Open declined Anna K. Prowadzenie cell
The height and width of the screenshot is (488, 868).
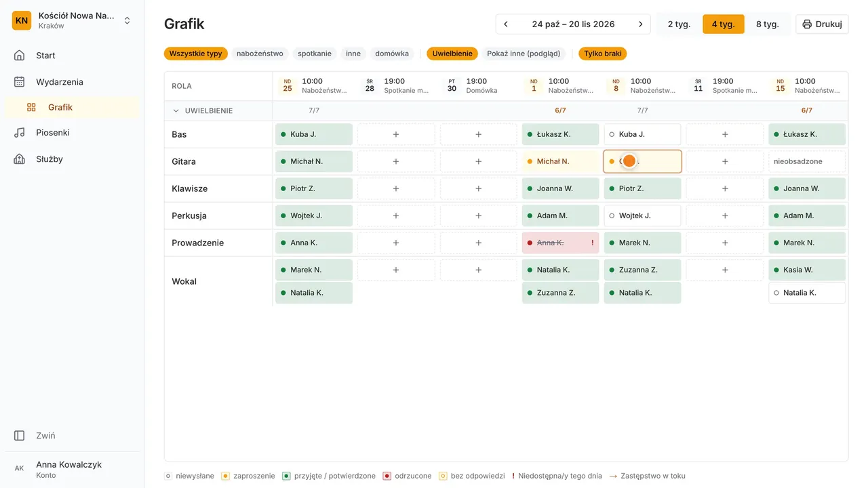561,243
